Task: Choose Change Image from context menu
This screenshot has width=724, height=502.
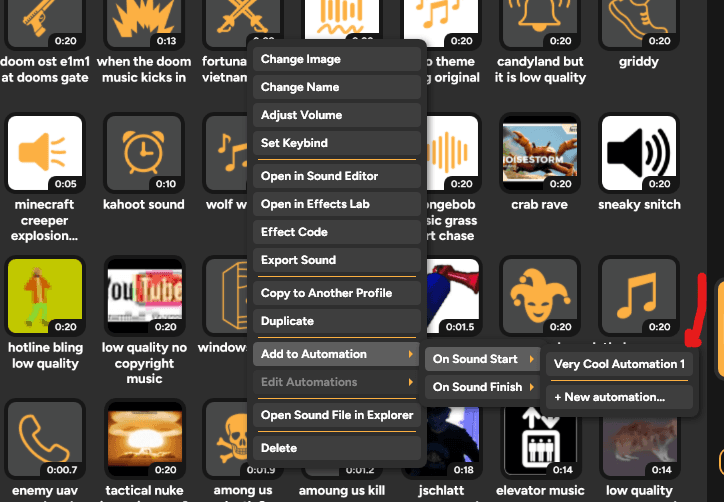Action: [337, 59]
